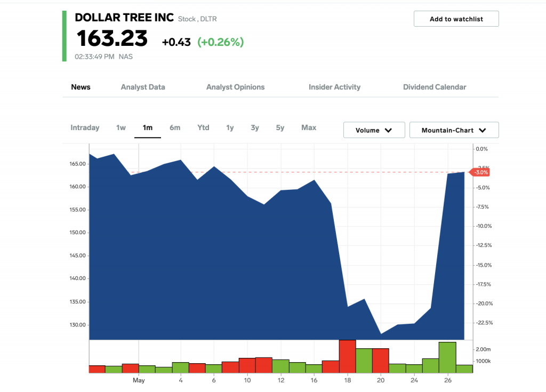Screen dimensions: 546x392
Task: Click the -15.0% axis label
Action: [484, 265]
